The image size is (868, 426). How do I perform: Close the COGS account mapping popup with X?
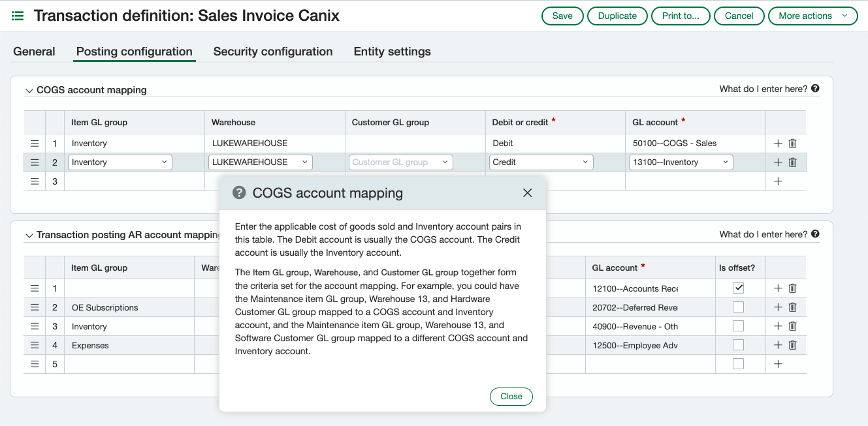click(528, 192)
